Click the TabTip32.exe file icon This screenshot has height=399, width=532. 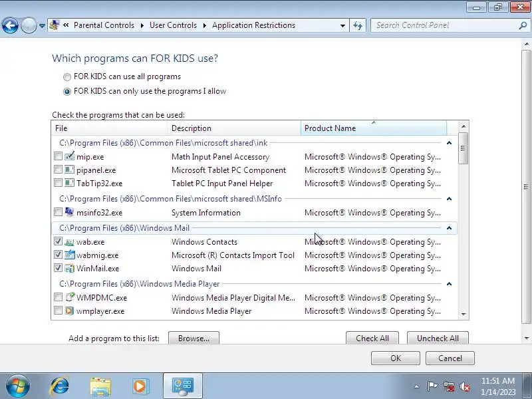[69, 184]
